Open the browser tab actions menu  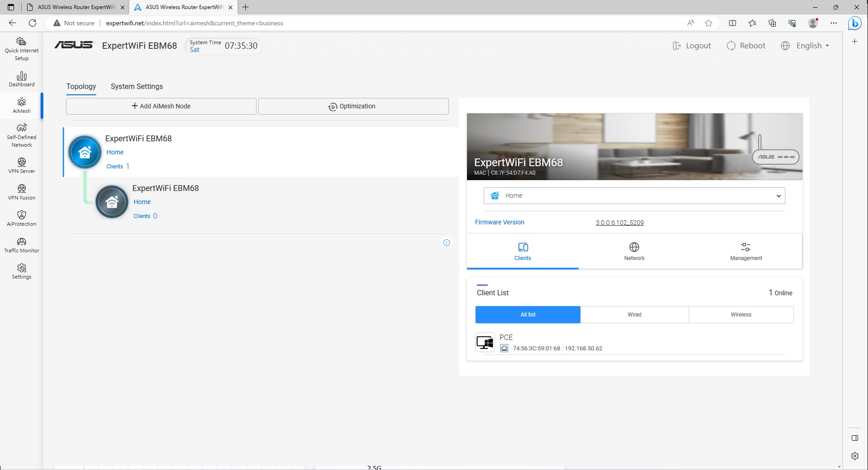pos(11,7)
